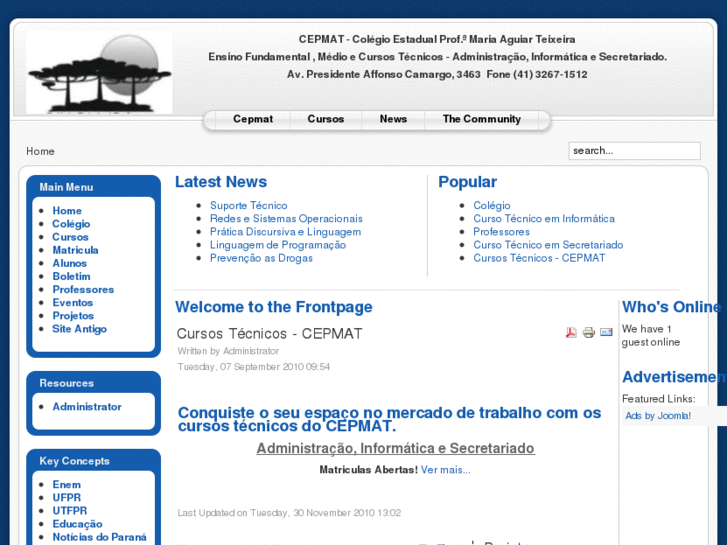
Task: Open the Enem link in Key Concepts
Action: (x=66, y=485)
